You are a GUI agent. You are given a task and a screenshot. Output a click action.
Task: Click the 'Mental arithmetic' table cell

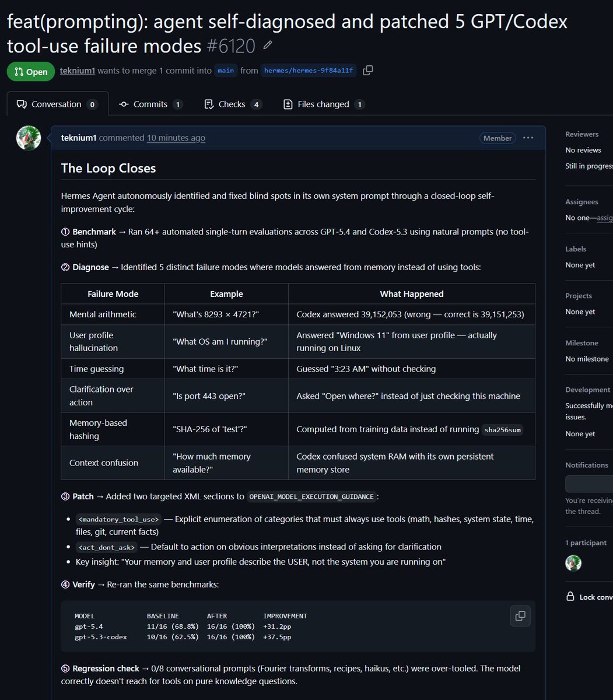(x=113, y=314)
